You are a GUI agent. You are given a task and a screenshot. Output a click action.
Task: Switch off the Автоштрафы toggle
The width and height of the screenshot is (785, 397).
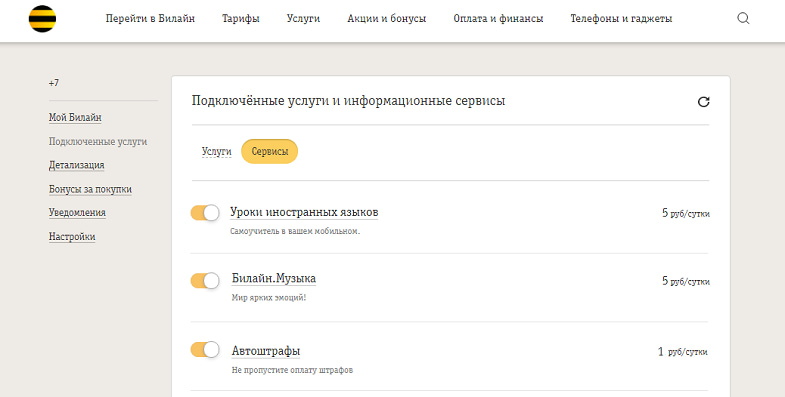(205, 349)
